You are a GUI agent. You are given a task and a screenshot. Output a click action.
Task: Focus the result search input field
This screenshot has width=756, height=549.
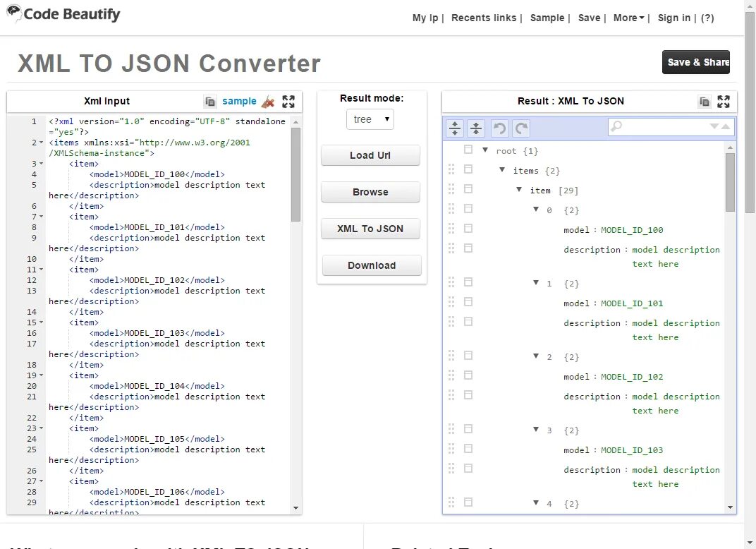pyautogui.click(x=671, y=127)
